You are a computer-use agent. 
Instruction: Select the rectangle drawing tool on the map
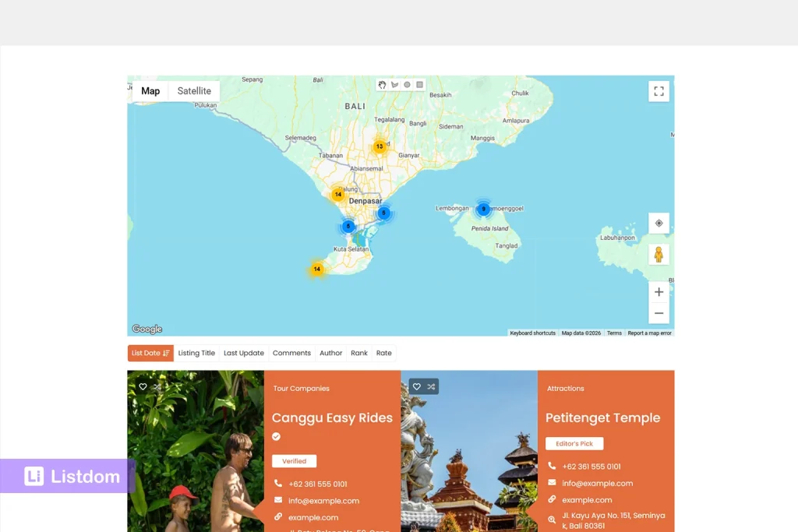[x=420, y=85]
